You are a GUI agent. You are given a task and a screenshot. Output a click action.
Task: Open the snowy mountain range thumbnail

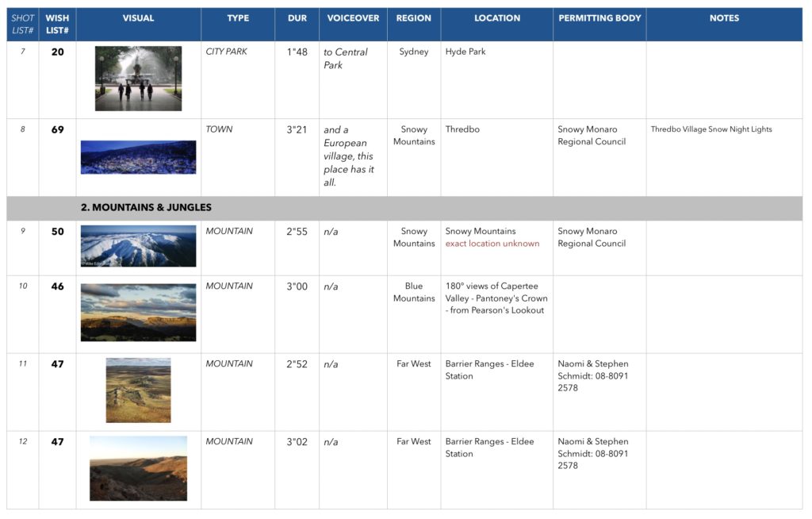138,246
